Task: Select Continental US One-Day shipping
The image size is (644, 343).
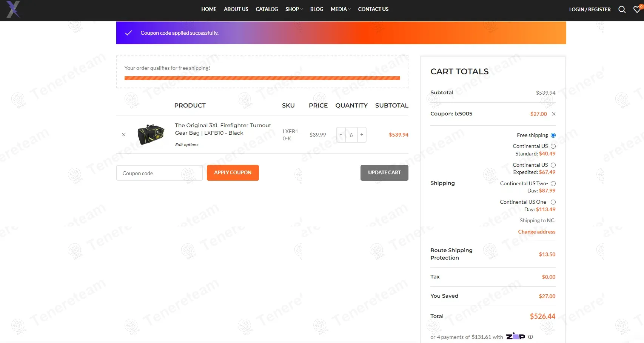Action: coord(553,202)
